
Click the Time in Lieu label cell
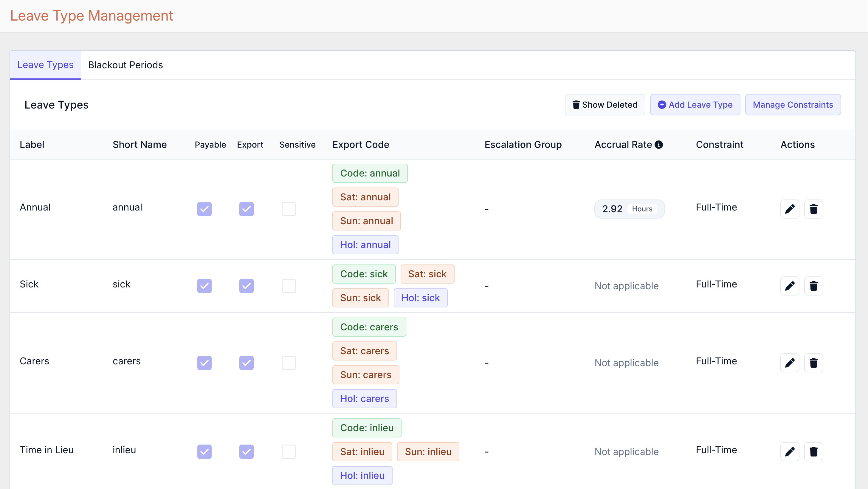click(46, 450)
